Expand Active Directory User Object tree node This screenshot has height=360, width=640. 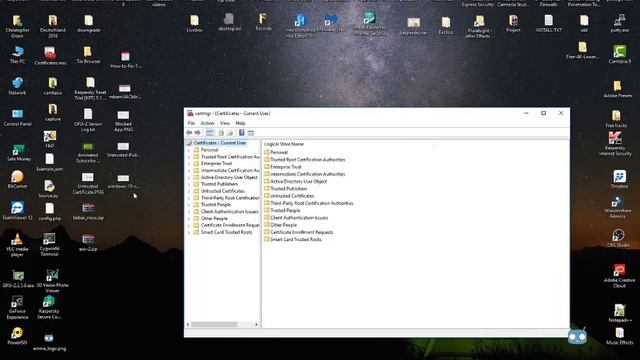(x=189, y=178)
